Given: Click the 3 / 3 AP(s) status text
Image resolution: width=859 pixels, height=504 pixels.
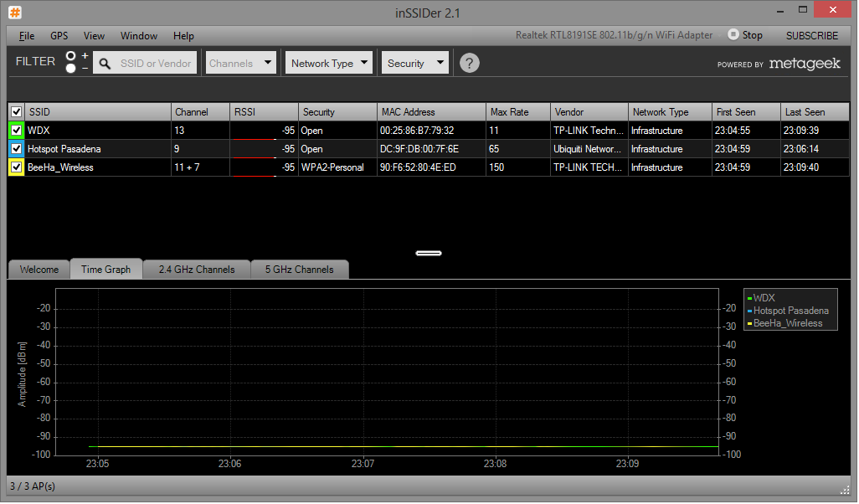Looking at the screenshot, I should (x=33, y=486).
